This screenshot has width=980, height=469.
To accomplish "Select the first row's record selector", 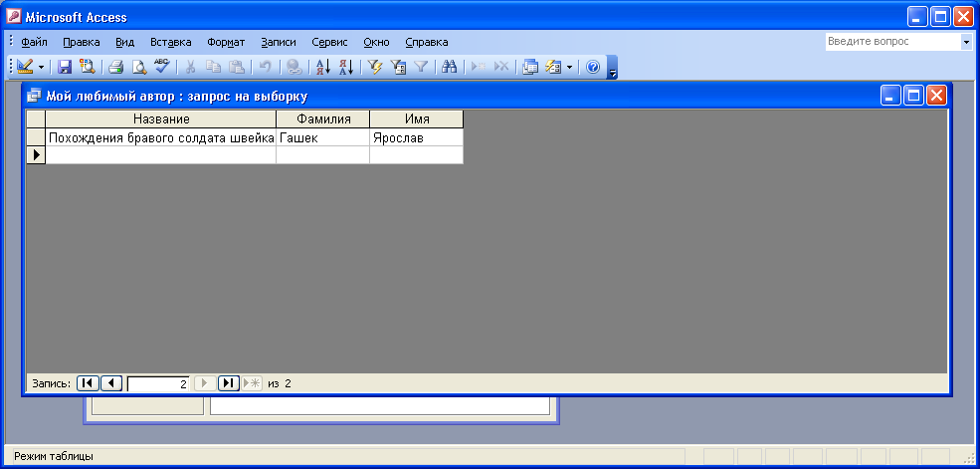I will tap(36, 137).
